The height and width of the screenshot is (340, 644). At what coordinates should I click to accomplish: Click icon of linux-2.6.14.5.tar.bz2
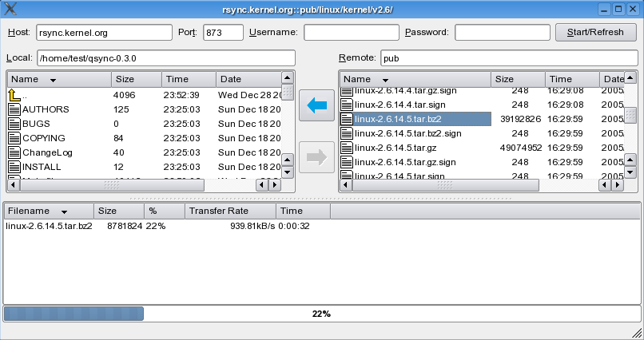click(x=347, y=119)
